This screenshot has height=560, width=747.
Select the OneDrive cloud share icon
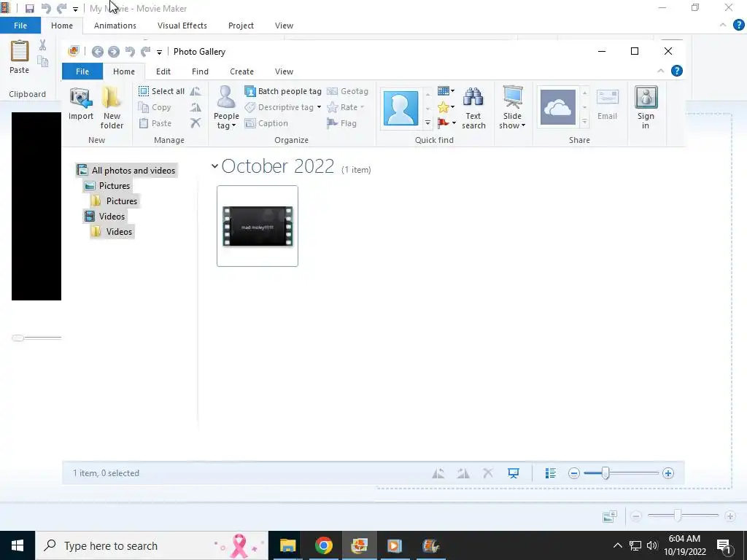pyautogui.click(x=558, y=108)
